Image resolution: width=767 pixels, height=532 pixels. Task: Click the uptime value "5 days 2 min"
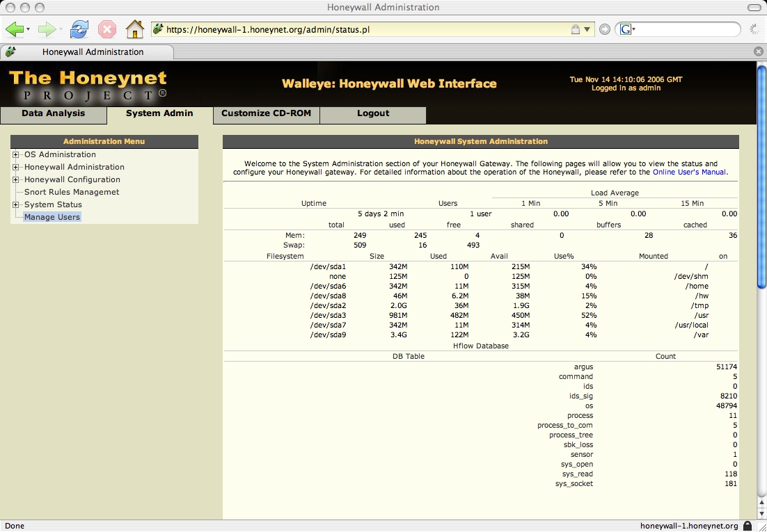point(381,213)
